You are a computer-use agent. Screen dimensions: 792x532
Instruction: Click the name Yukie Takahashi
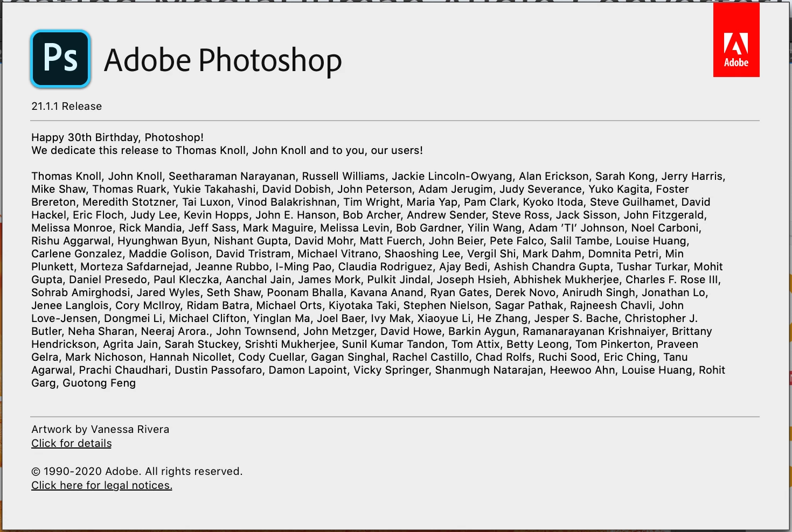pos(214,189)
